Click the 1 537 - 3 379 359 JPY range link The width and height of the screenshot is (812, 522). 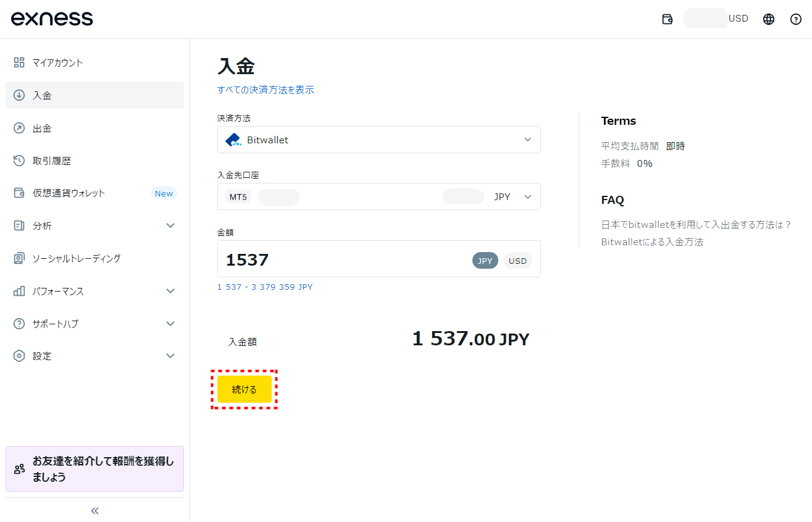coord(265,287)
